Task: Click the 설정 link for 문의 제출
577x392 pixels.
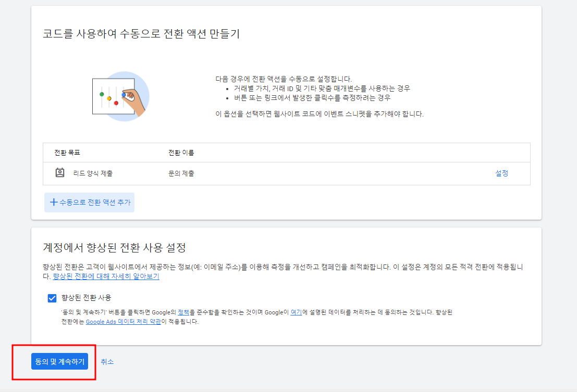Action: pos(501,172)
